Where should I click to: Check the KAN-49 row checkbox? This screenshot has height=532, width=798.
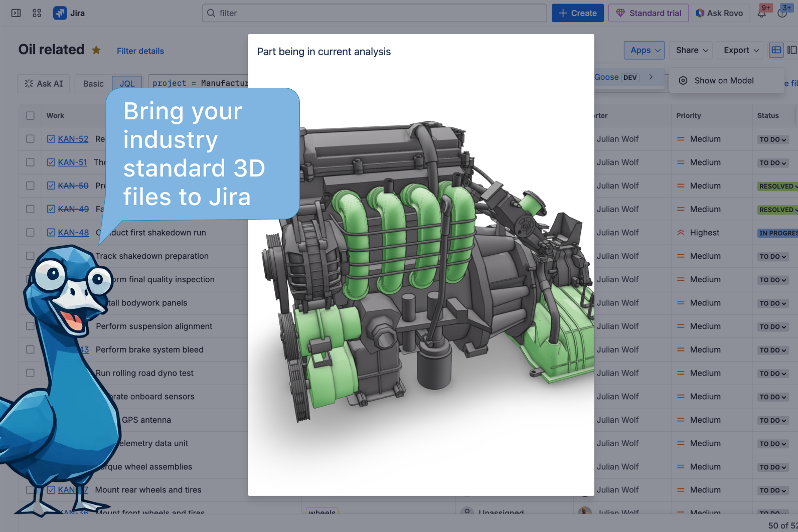tap(30, 209)
